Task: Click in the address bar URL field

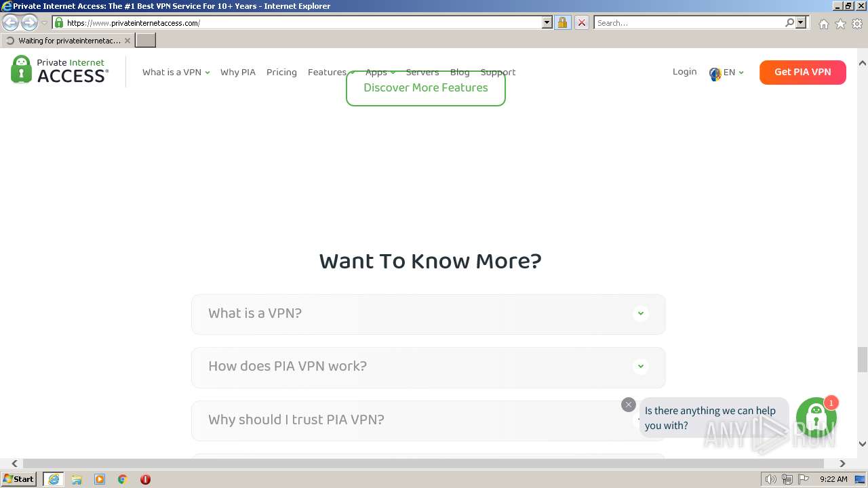Action: (x=303, y=22)
